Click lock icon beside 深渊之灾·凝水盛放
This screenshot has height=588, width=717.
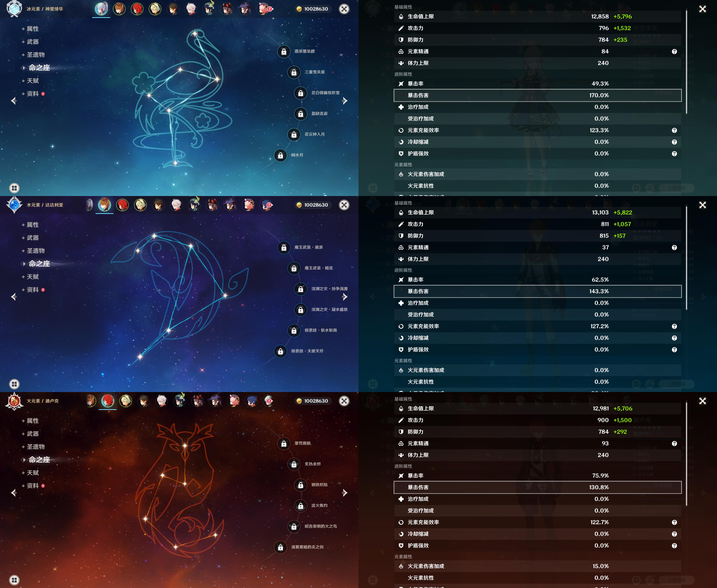click(301, 309)
